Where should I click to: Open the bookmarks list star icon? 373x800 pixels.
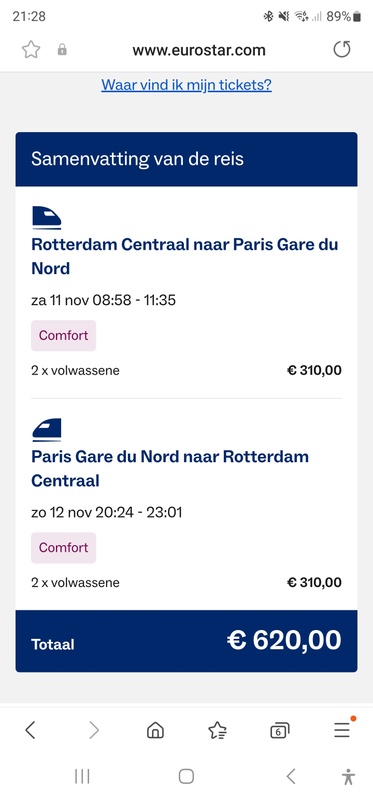(218, 731)
